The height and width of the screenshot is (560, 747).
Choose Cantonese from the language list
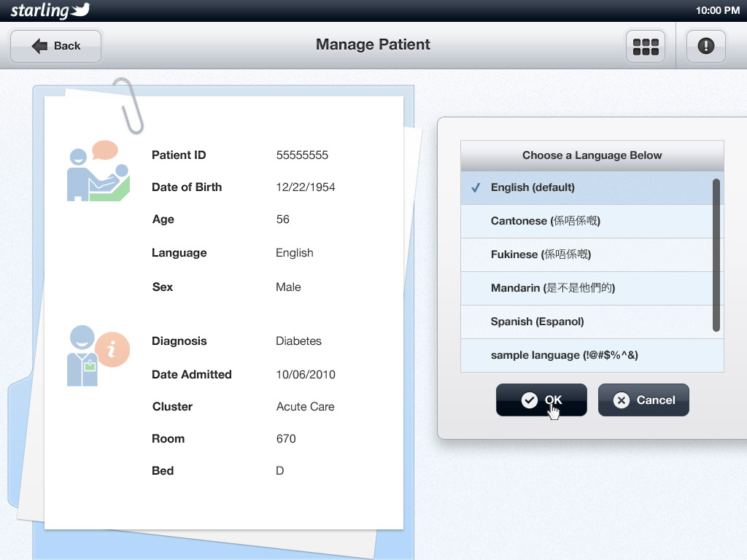coord(545,221)
